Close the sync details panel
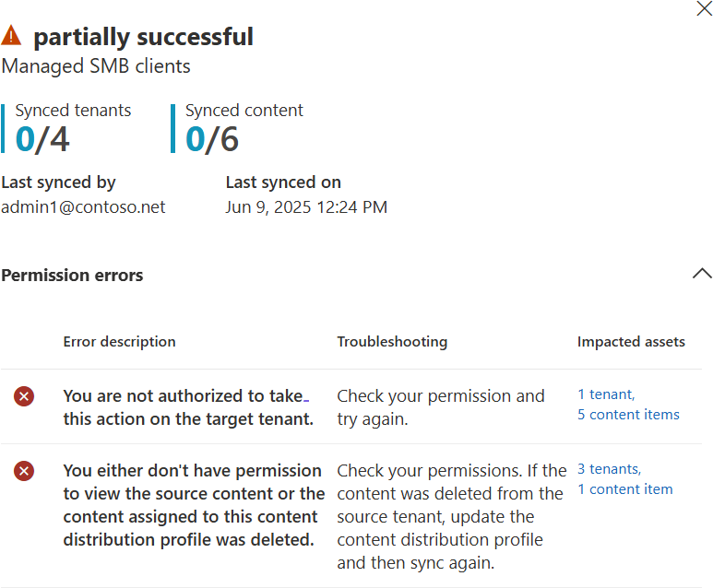Image resolution: width=713 pixels, height=588 pixels. [x=704, y=8]
